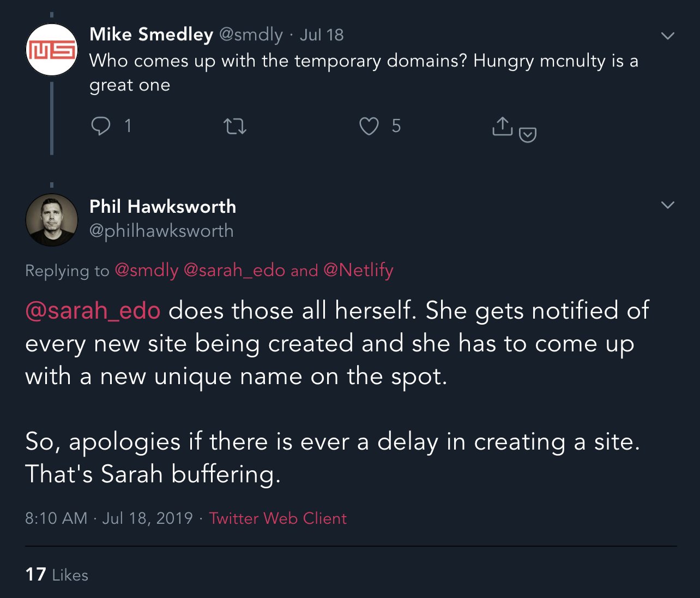
Task: View the like count on Mike's tweet
Action: point(396,126)
